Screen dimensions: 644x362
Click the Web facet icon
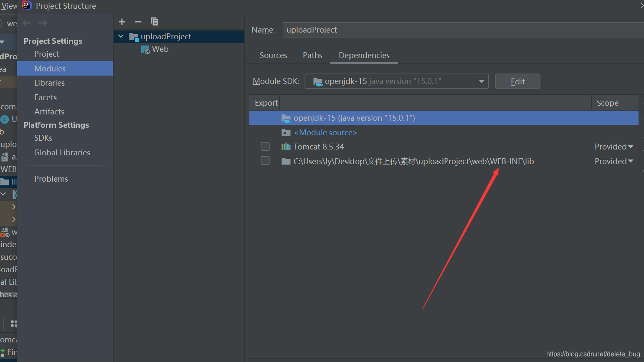[x=145, y=50]
